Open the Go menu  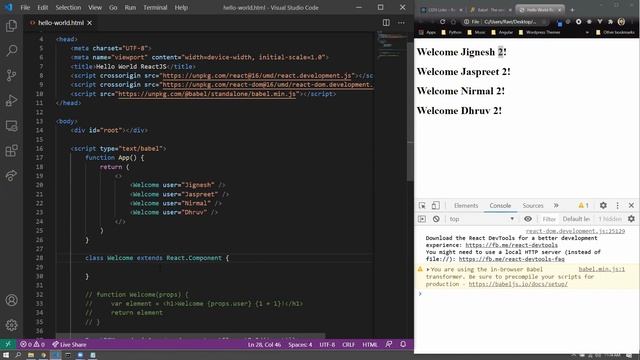pyautogui.click(x=113, y=7)
